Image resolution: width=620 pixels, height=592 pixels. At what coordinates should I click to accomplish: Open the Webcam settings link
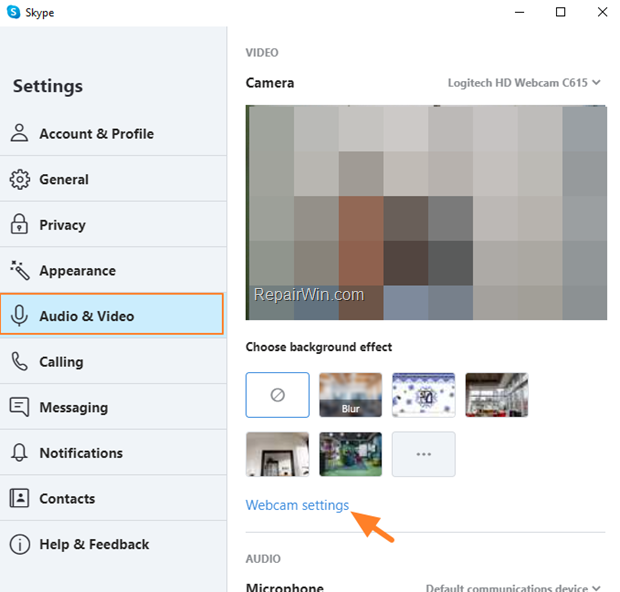(297, 505)
